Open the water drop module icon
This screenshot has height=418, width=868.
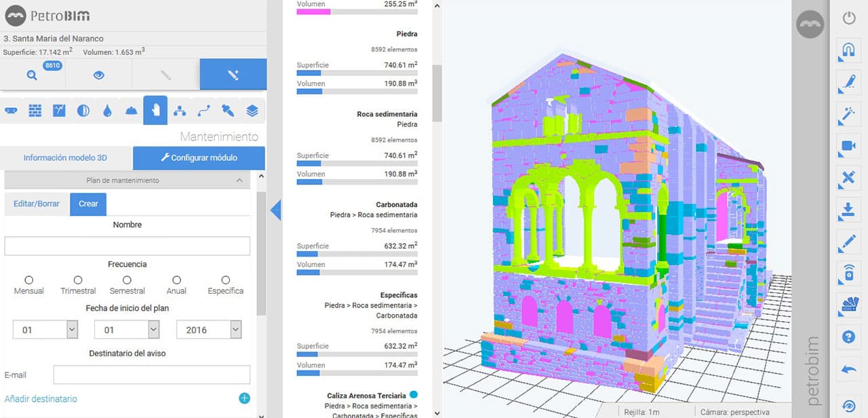(107, 111)
